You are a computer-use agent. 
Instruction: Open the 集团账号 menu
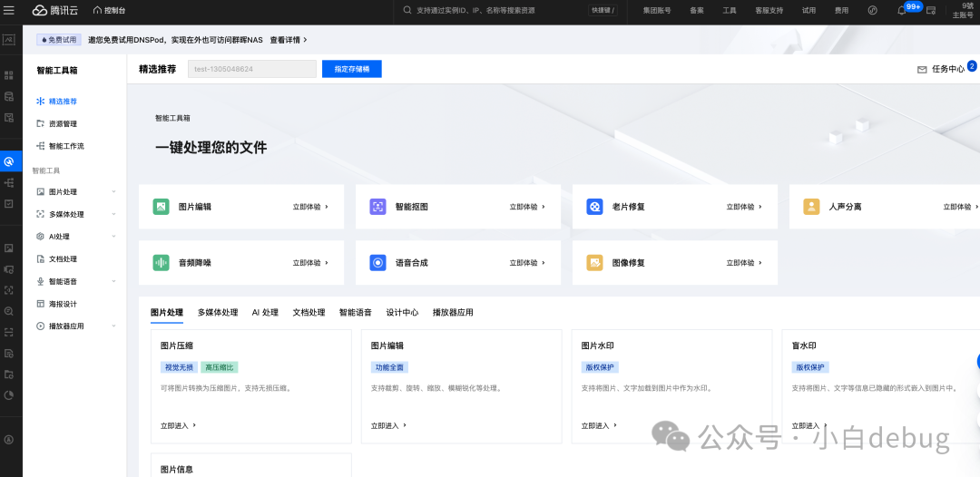[657, 10]
